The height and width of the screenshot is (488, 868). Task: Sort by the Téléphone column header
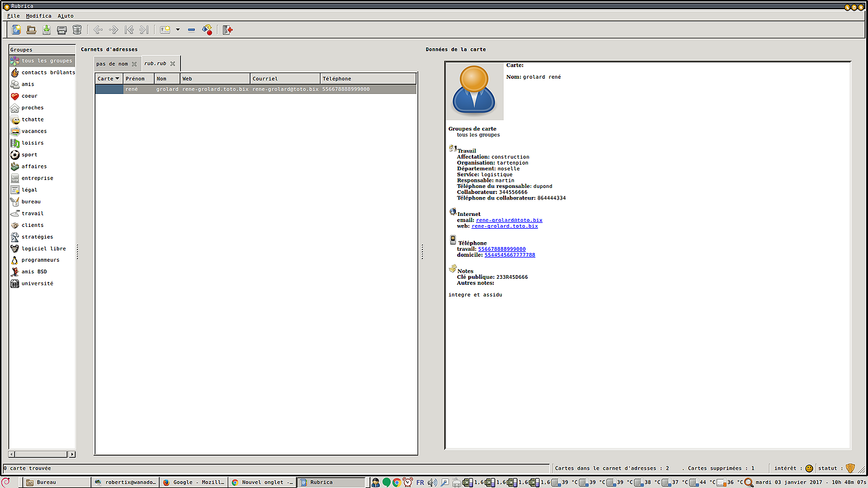(x=368, y=79)
